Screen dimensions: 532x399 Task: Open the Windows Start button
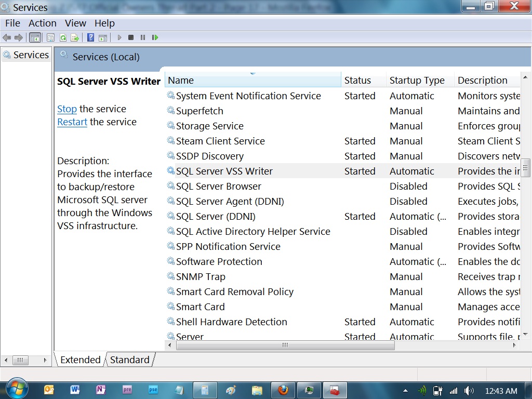tap(16, 389)
